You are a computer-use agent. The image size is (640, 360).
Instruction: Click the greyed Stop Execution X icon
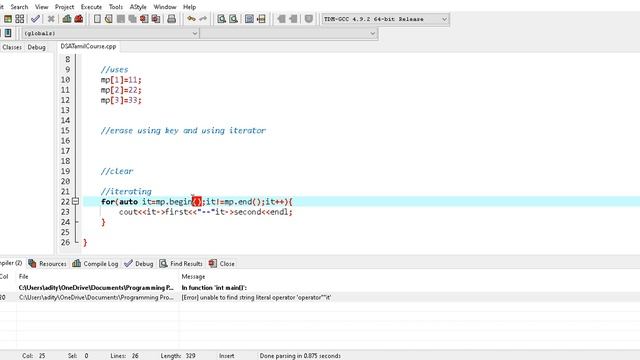pyautogui.click(x=51, y=19)
